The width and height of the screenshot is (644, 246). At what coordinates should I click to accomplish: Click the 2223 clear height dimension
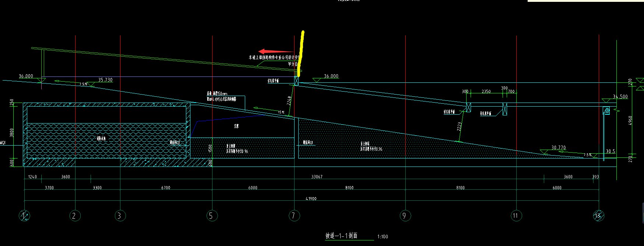point(459,126)
